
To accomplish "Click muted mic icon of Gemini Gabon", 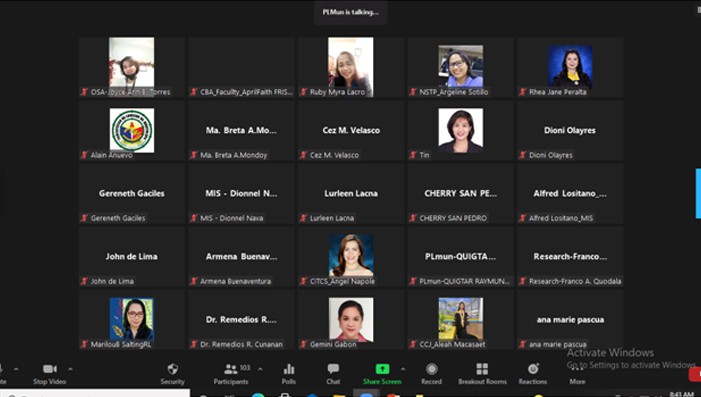I will 304,344.
